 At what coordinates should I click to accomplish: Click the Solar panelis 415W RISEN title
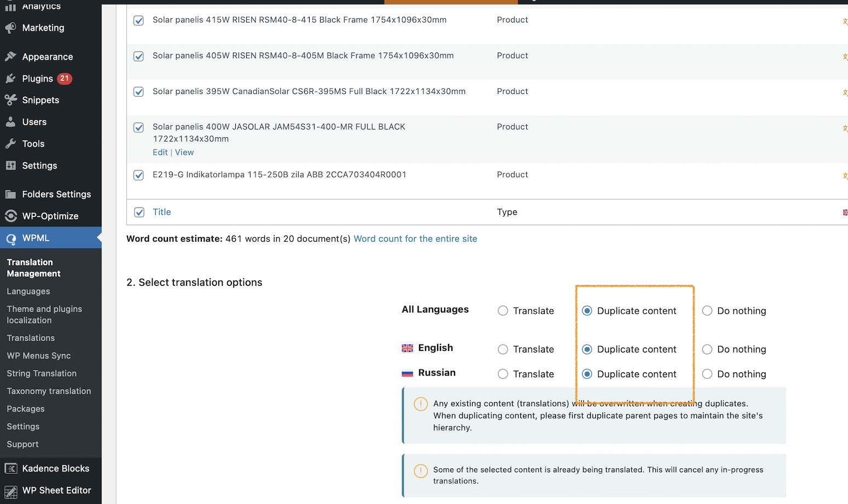(299, 20)
